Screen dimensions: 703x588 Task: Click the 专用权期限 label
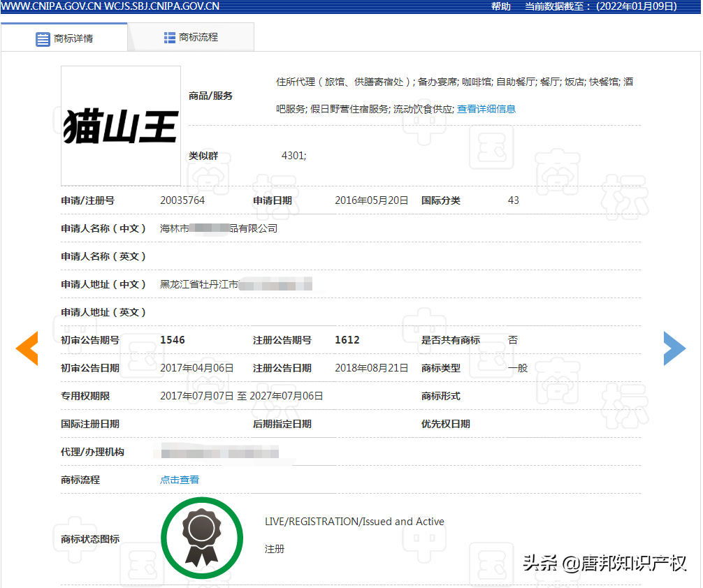85,396
